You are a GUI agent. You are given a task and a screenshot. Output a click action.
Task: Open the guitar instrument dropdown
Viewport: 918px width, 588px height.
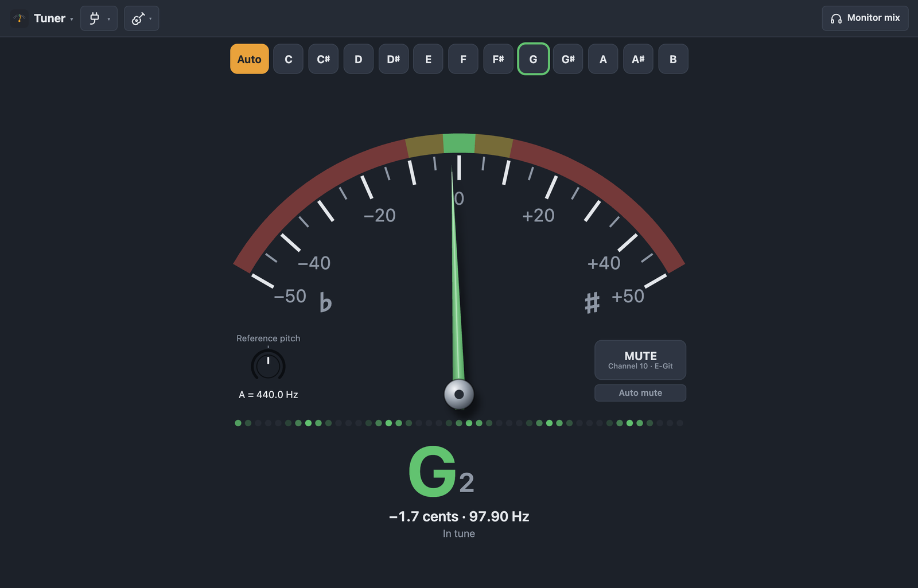[x=141, y=18]
